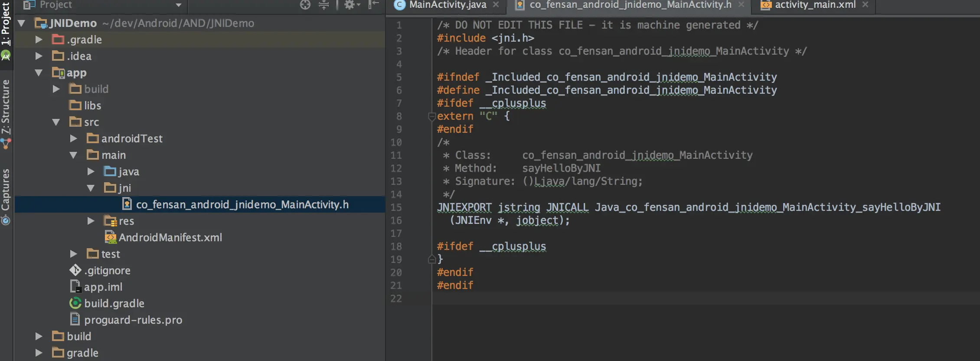The width and height of the screenshot is (980, 361).
Task: Toggle the fold marker at closing brace line 19
Action: [x=431, y=259]
